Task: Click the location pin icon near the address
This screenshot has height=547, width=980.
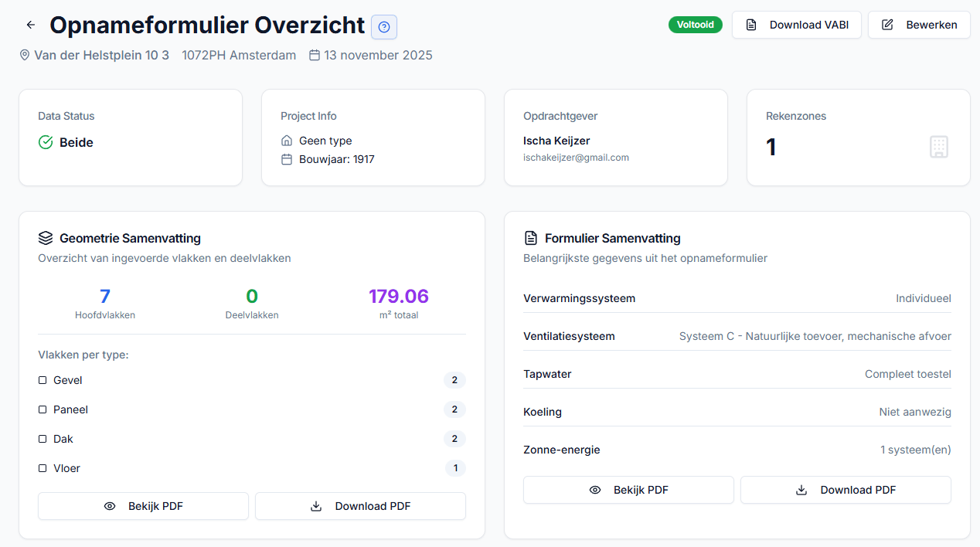Action: (x=24, y=55)
